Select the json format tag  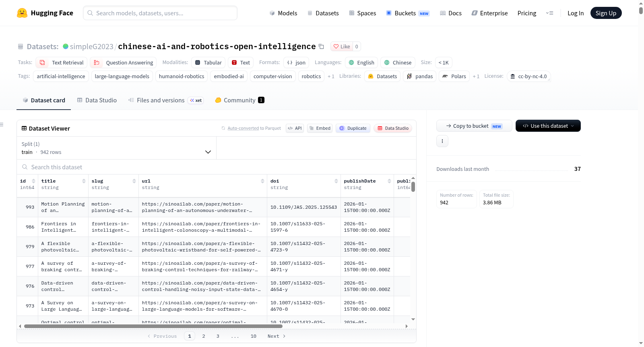tap(296, 62)
